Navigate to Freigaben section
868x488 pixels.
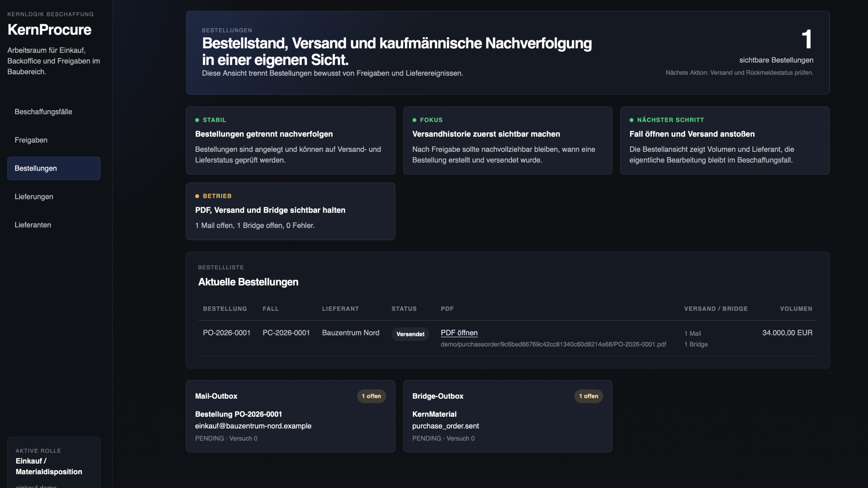31,140
